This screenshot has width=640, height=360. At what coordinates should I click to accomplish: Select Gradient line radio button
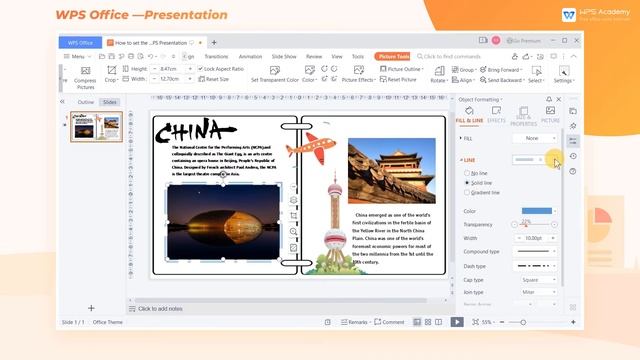tap(467, 192)
